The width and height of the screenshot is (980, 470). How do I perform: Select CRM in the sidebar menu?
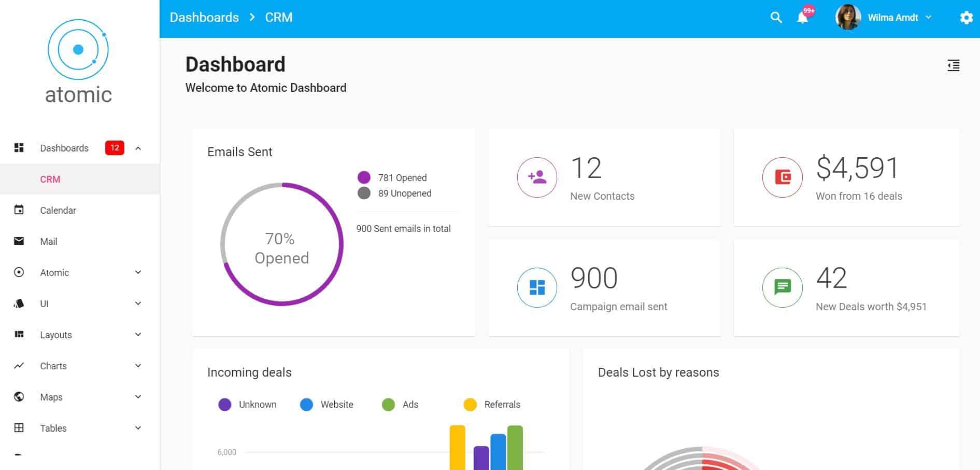tap(50, 179)
